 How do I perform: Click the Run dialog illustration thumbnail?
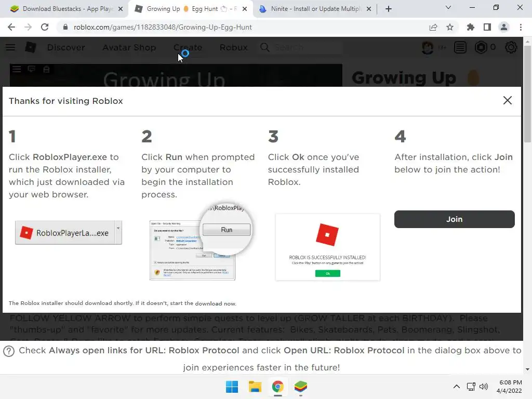pyautogui.click(x=200, y=243)
